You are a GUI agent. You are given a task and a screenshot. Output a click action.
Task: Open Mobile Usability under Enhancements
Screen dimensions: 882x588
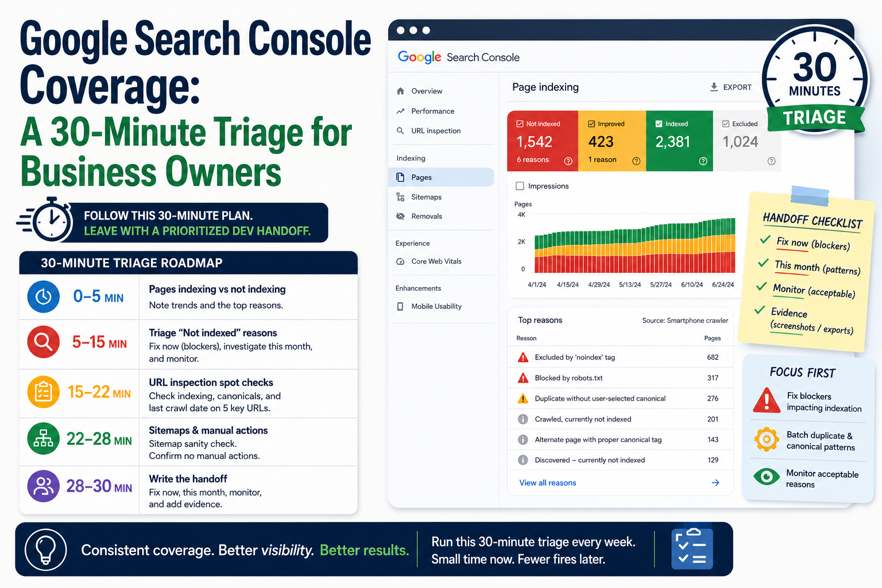(x=441, y=307)
